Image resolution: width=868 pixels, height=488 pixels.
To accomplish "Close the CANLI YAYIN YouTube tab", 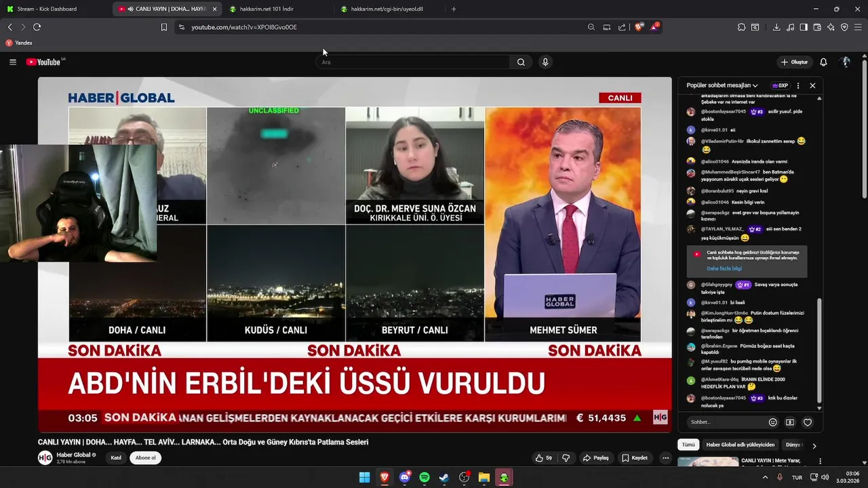I will [214, 9].
